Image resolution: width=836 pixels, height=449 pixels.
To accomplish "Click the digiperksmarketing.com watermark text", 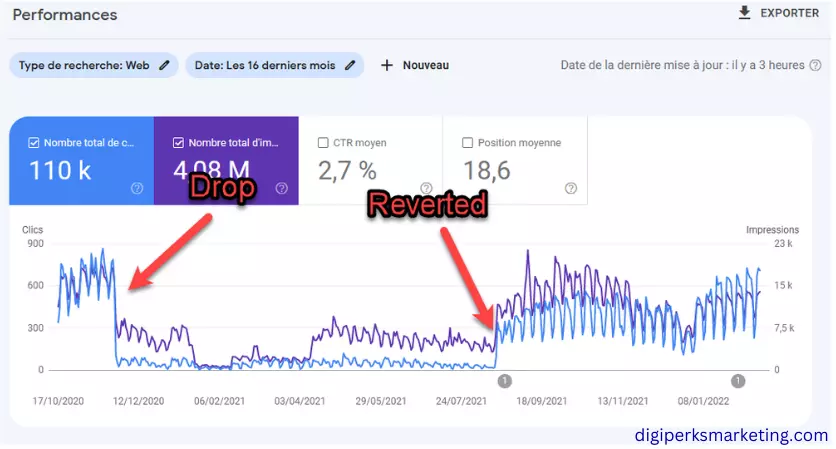I will click(x=732, y=435).
